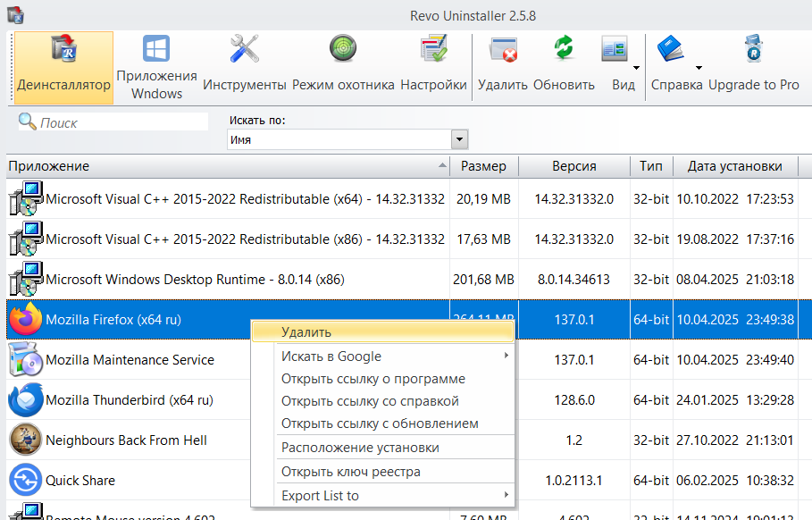The height and width of the screenshot is (520, 812).
Task: Click Microsoft Windows Desktop Runtime icon
Action: pyautogui.click(x=26, y=279)
